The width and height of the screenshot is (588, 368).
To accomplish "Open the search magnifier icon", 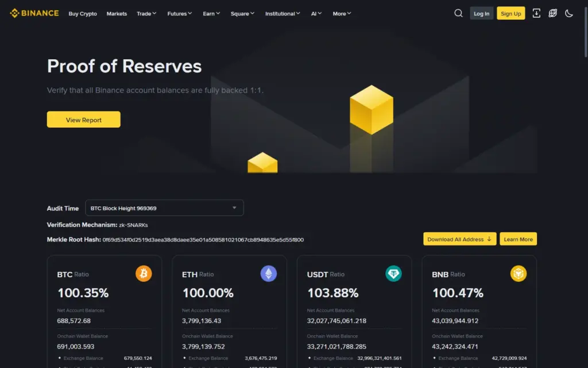I will coord(458,13).
